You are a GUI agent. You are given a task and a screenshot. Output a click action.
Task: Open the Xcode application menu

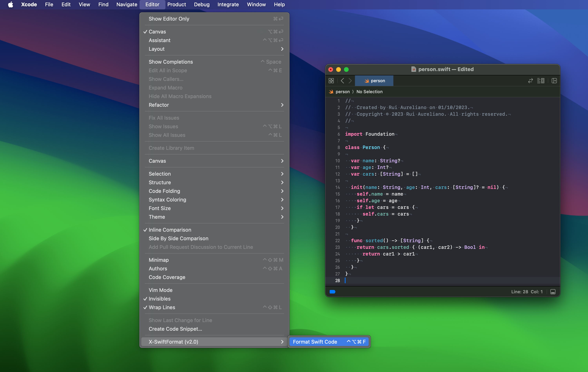29,4
